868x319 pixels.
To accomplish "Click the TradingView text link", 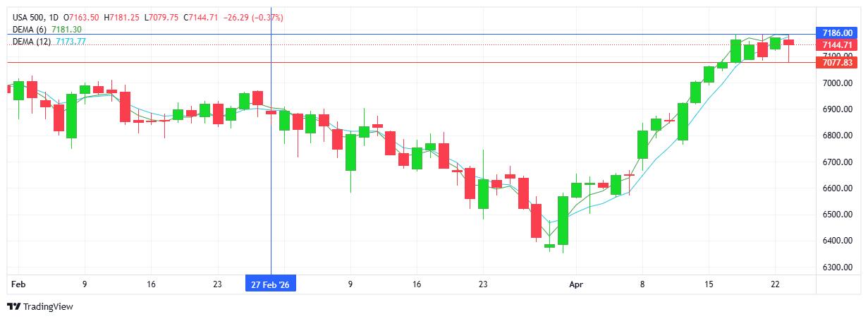I will (48, 307).
